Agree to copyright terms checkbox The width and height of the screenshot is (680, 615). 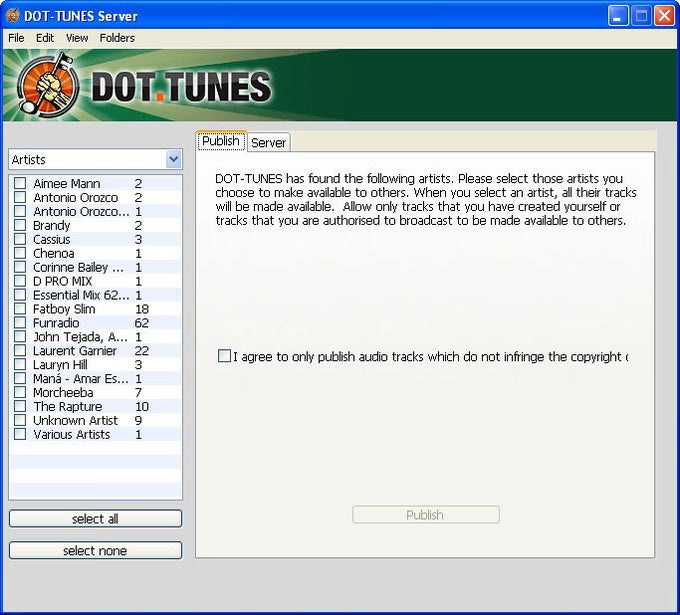(224, 356)
